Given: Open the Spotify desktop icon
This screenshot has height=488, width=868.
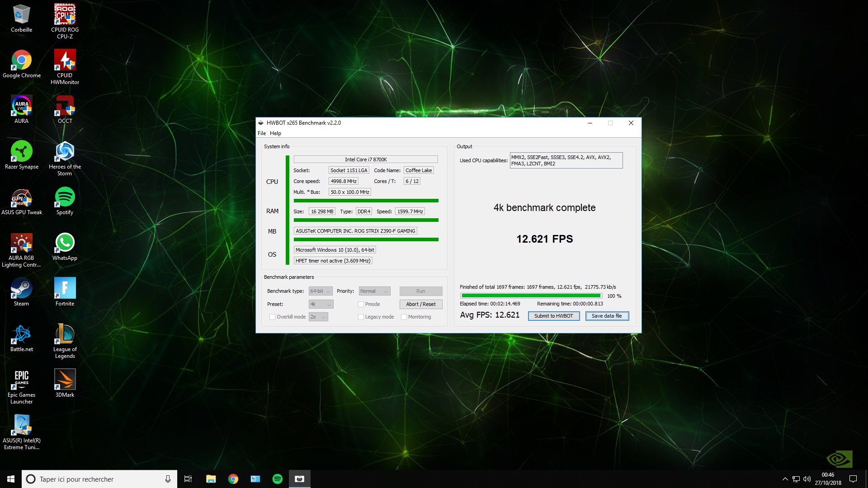Looking at the screenshot, I should (65, 201).
